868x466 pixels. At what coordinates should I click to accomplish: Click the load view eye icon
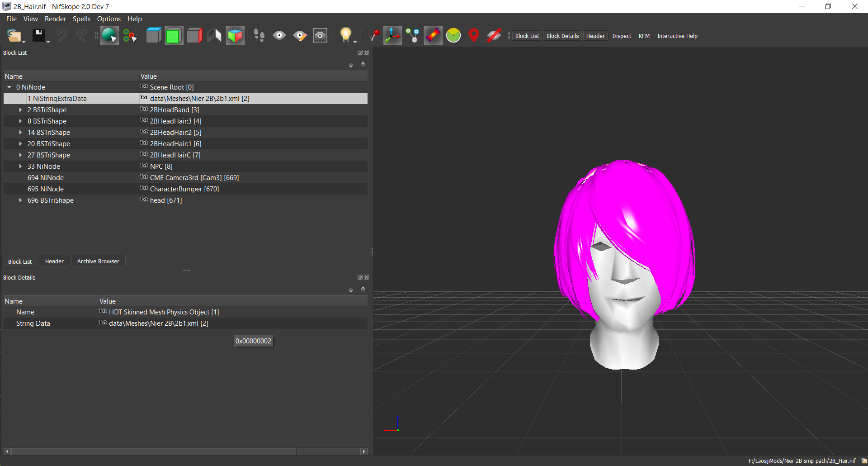[279, 35]
